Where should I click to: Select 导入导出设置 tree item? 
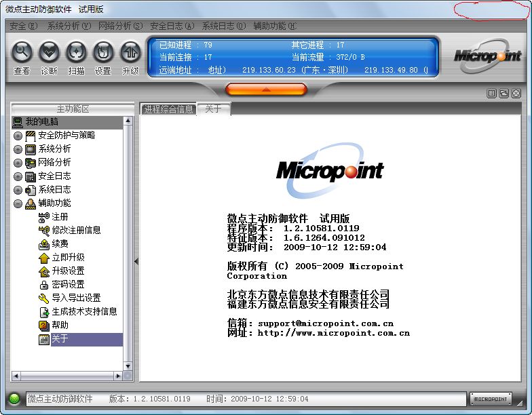(76, 298)
